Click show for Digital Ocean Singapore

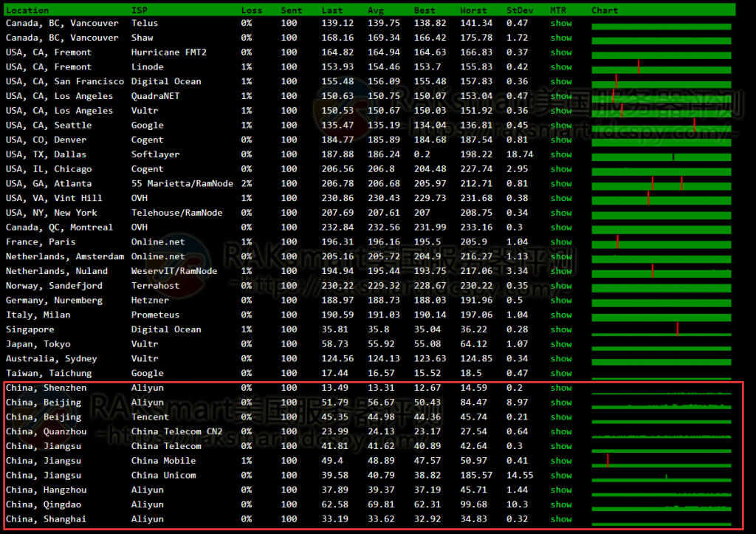coord(561,329)
